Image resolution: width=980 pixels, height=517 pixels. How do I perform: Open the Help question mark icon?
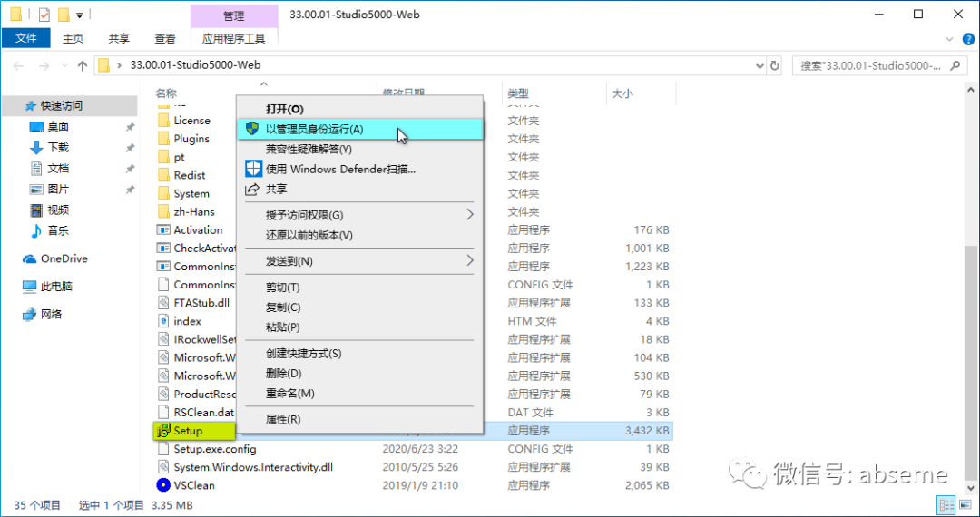968,39
